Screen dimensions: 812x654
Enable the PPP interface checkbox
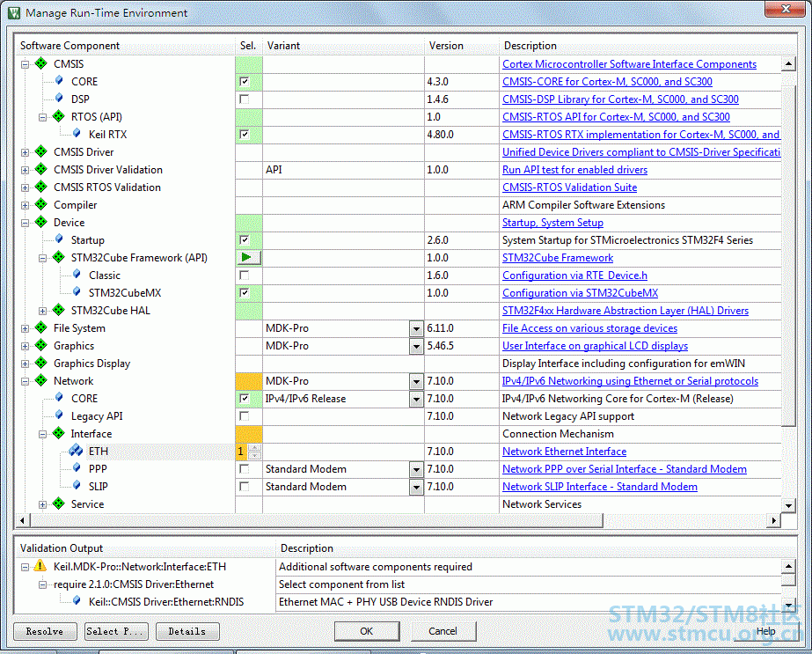pos(245,469)
